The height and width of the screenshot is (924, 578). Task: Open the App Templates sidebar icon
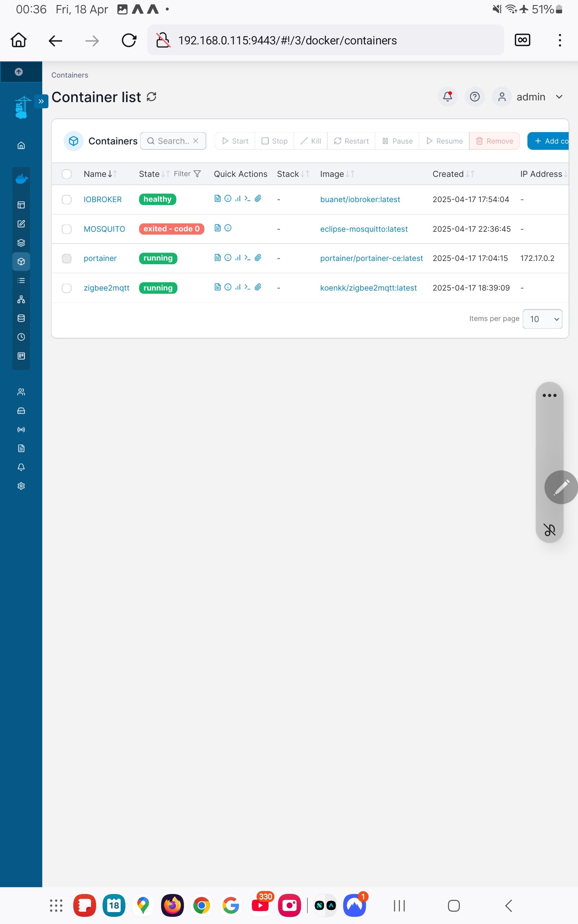tap(21, 224)
